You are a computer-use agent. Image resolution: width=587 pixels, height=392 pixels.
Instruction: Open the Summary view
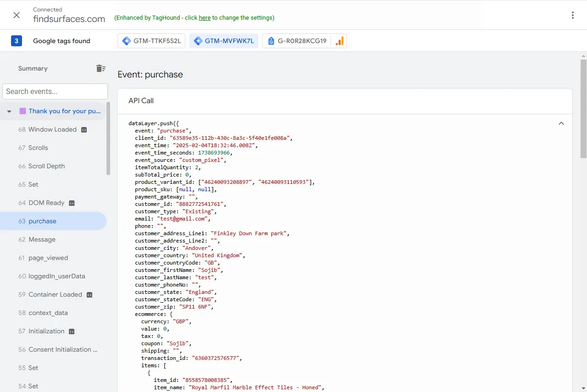tap(33, 68)
